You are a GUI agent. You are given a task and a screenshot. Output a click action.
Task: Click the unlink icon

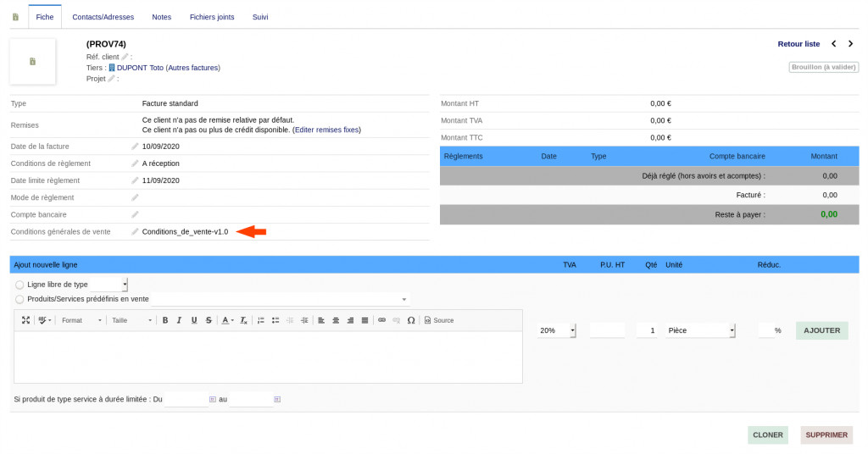tap(397, 320)
